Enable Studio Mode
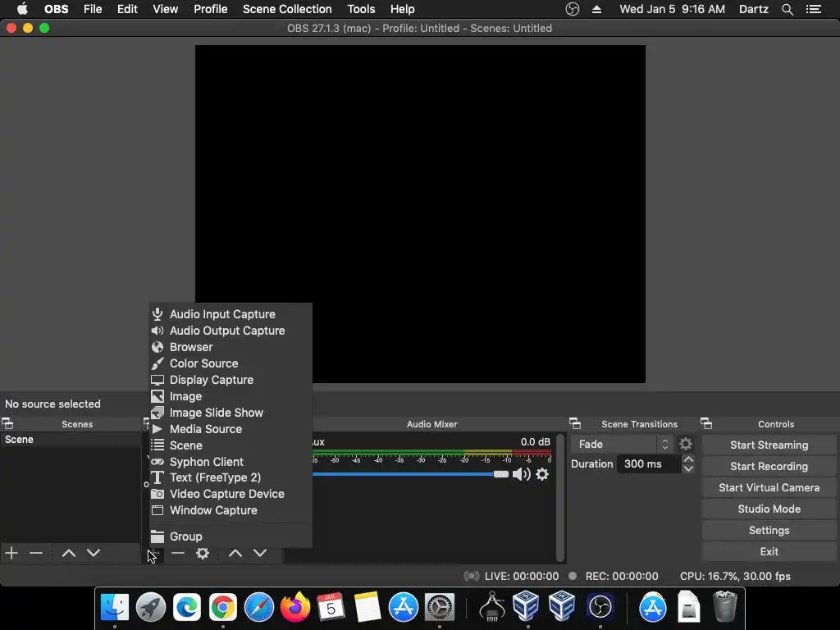Screen dimensions: 840x630 pyautogui.click(x=769, y=509)
